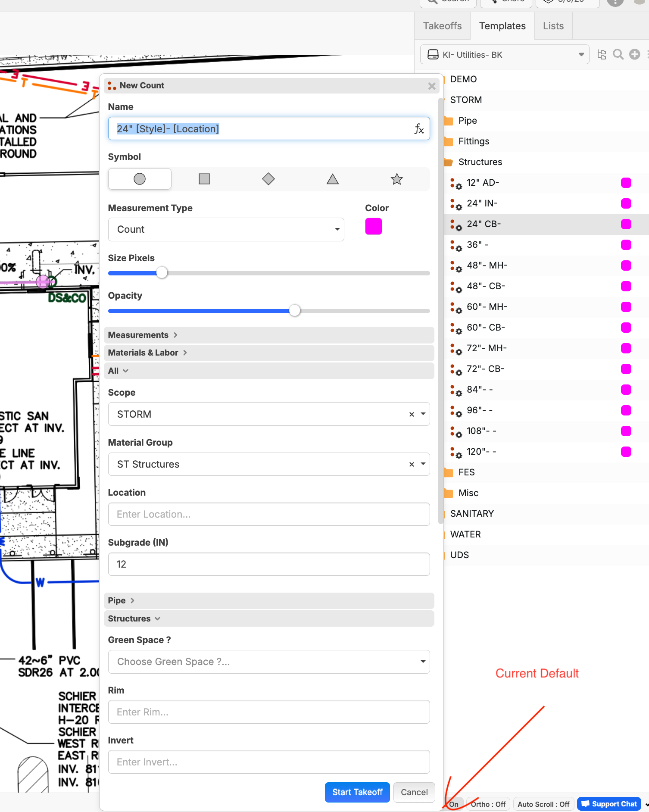Select the square symbol shape
Viewport: 649px width, 812px height.
204,179
